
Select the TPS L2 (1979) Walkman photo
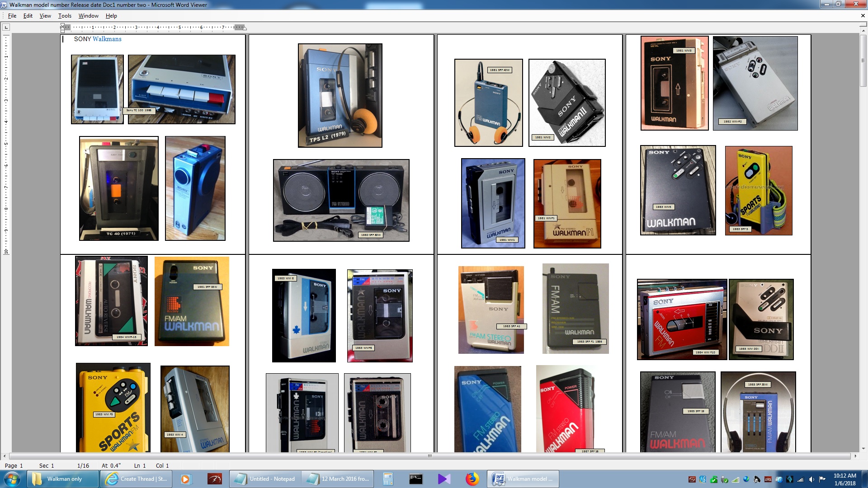(x=340, y=95)
